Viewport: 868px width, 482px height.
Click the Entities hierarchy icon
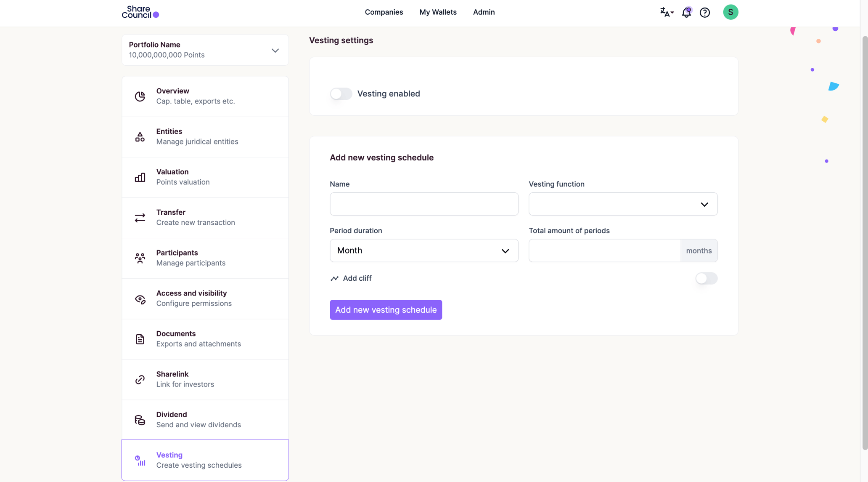140,136
